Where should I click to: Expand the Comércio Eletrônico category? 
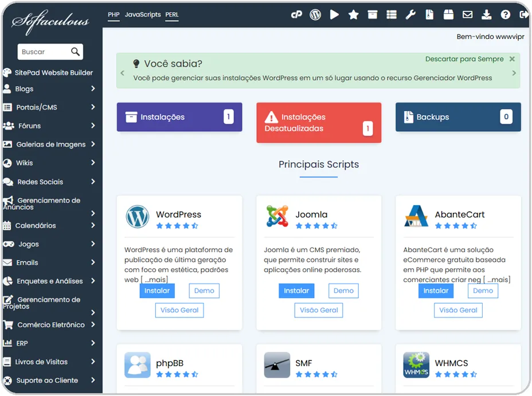point(49,325)
